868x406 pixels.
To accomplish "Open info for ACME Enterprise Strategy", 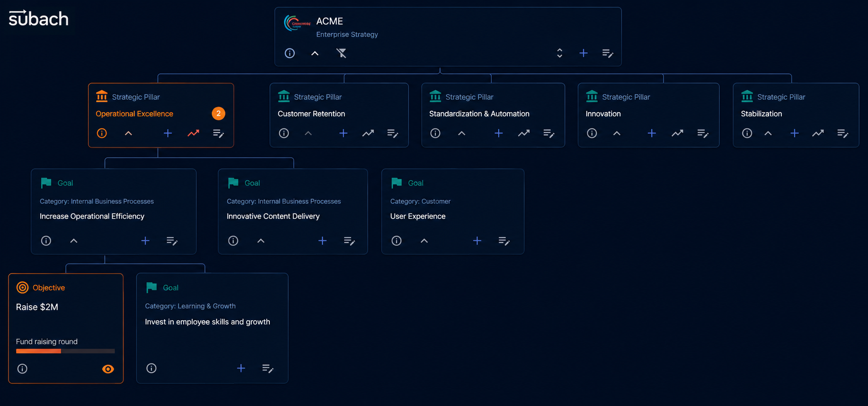I will point(290,53).
